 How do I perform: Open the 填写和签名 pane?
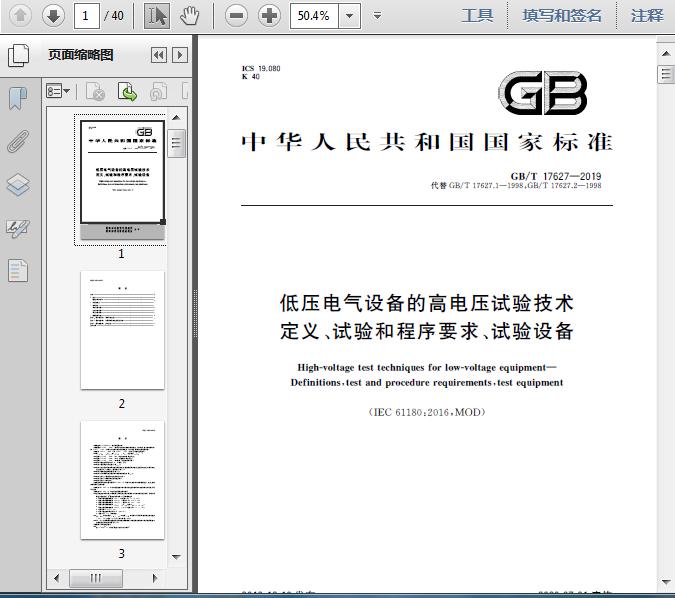562,15
